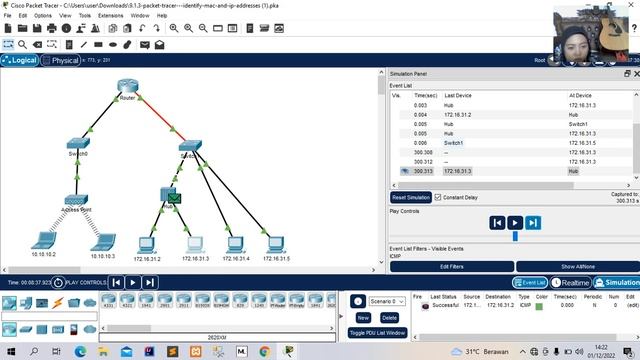Screen dimensions: 640x360
Task: Click Capture Forward in the Simulation Panel
Action: point(533,223)
